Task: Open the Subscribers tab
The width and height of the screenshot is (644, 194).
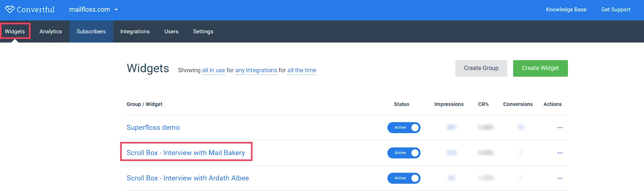Action: click(x=91, y=32)
